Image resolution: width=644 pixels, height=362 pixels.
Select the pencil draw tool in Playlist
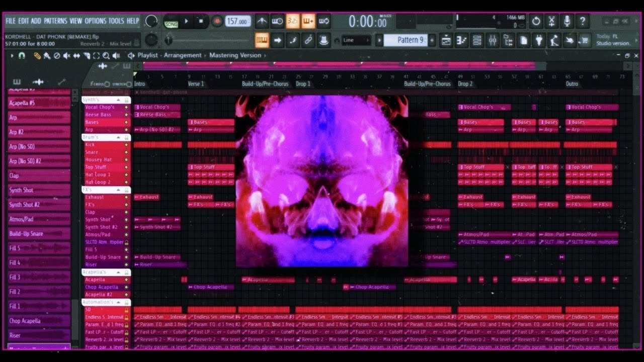tap(37, 56)
